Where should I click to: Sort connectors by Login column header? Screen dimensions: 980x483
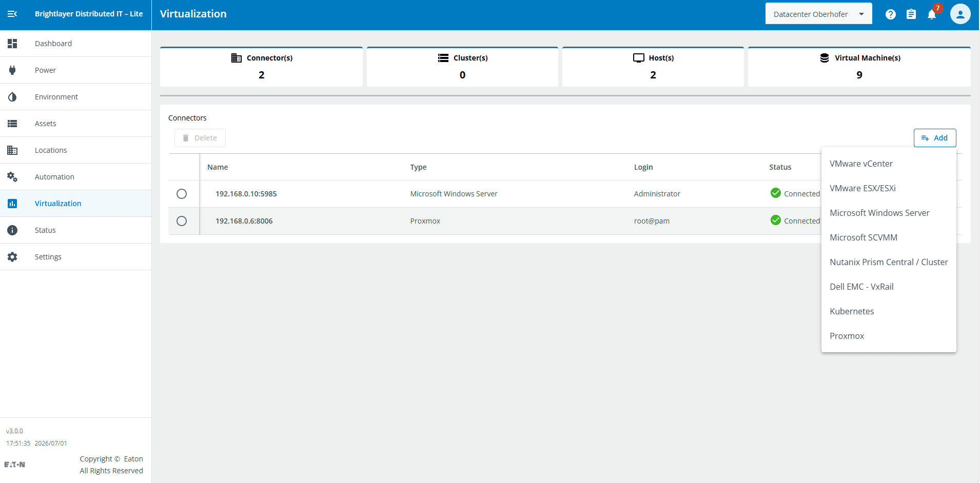tap(643, 167)
